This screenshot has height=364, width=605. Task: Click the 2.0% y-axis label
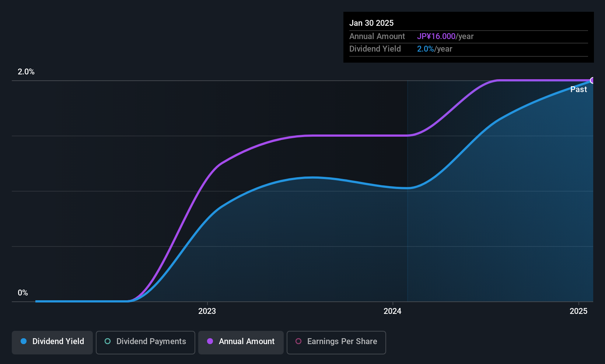pyautogui.click(x=26, y=72)
